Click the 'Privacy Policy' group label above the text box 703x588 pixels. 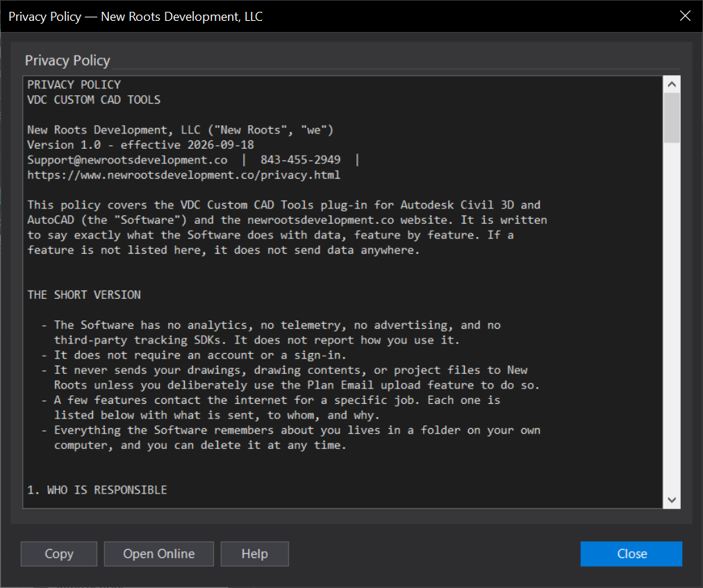point(67,60)
